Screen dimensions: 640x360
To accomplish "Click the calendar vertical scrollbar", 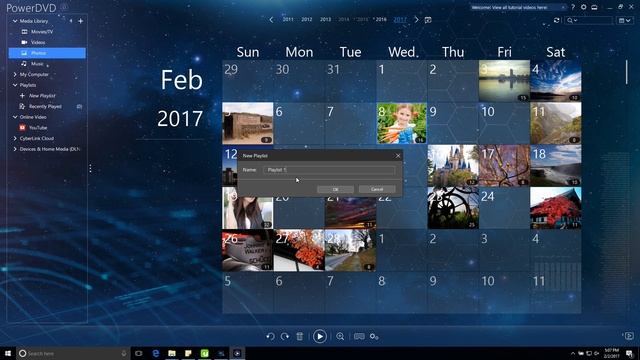I will 627,72.
